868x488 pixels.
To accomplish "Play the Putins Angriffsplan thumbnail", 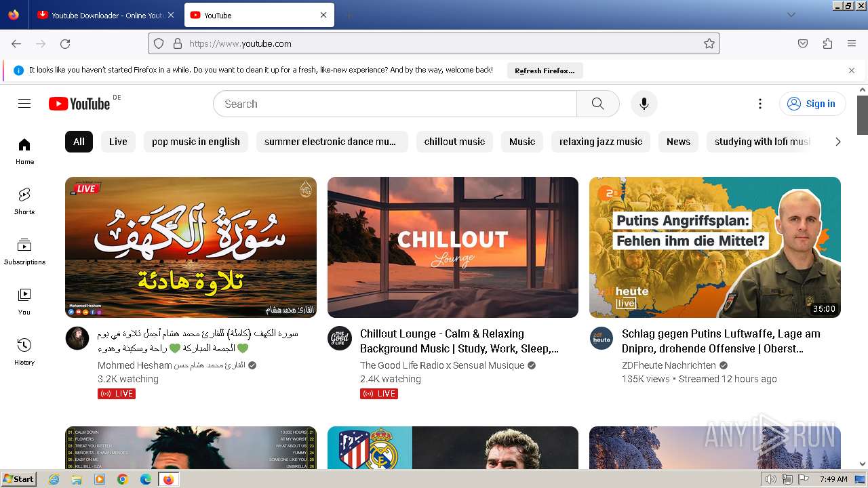I will point(715,247).
